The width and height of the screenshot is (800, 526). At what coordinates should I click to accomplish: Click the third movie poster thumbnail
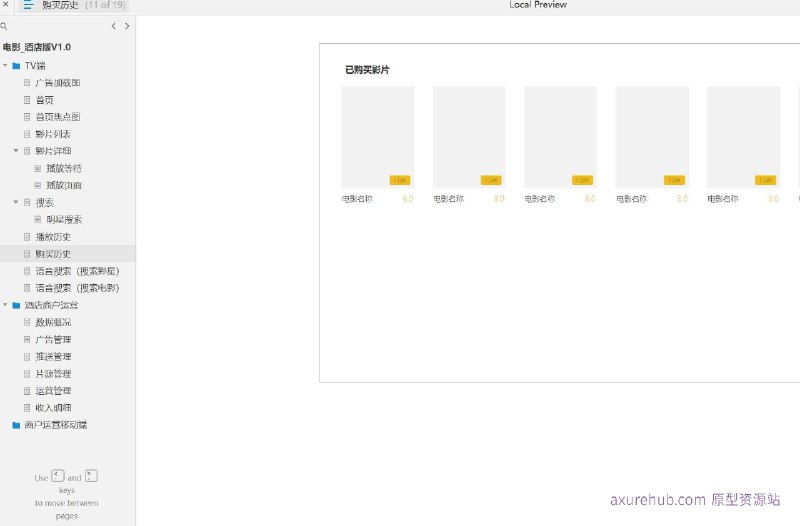click(x=560, y=138)
